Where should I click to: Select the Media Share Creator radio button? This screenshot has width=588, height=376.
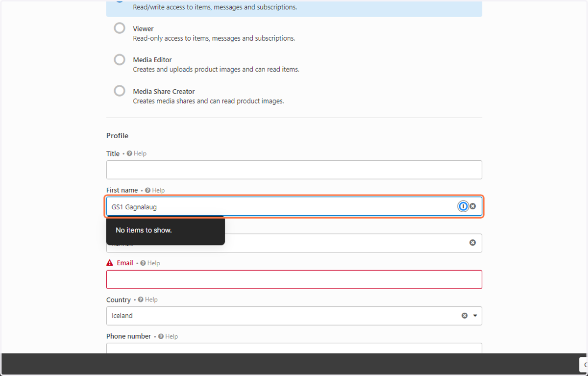(120, 91)
